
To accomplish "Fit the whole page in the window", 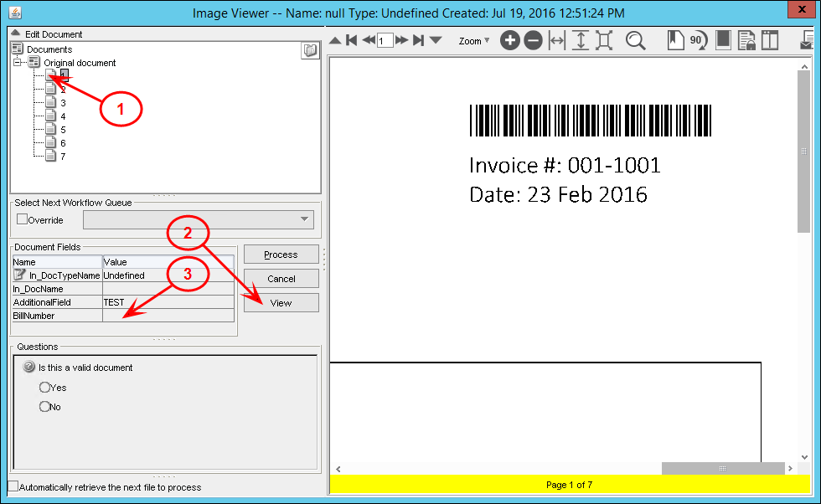I will coord(604,40).
